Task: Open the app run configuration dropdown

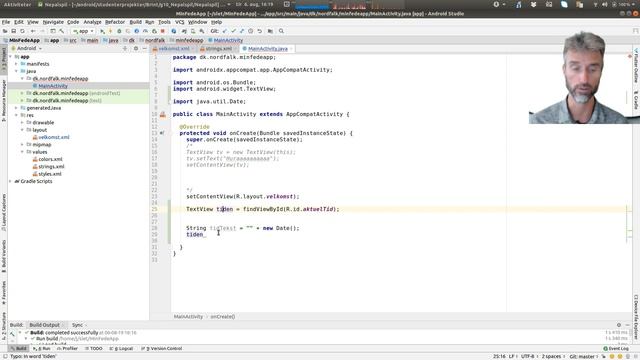Action: (x=83, y=31)
